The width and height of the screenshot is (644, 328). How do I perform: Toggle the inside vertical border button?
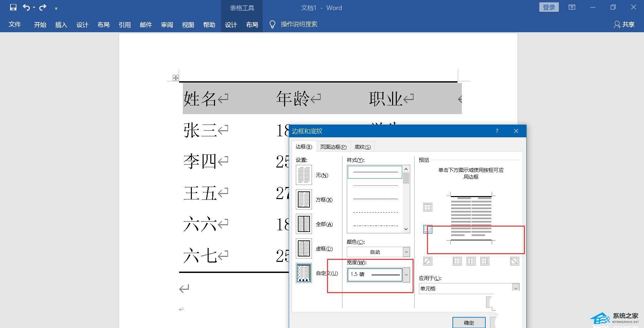pyautogui.click(x=471, y=261)
